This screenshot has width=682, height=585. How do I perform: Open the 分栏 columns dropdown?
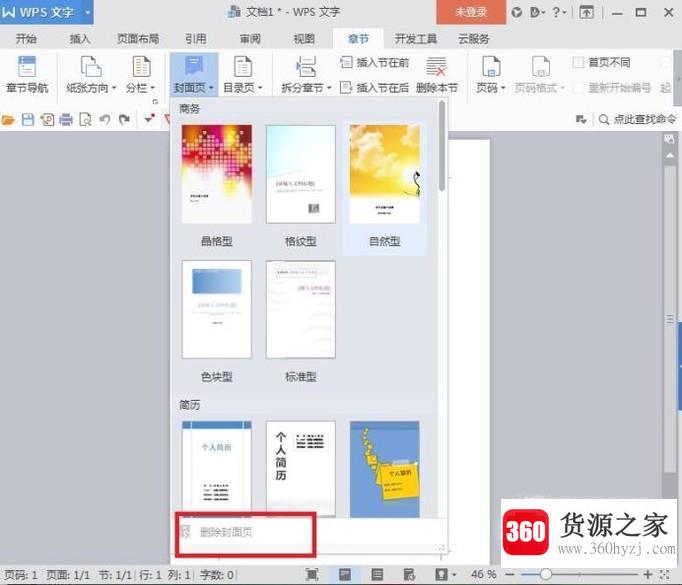click(140, 74)
